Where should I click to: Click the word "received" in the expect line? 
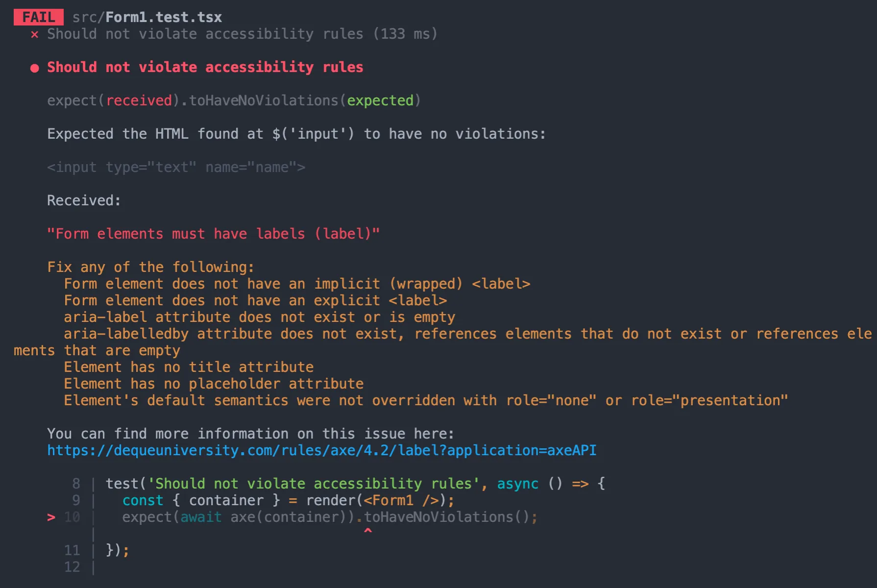139,100
